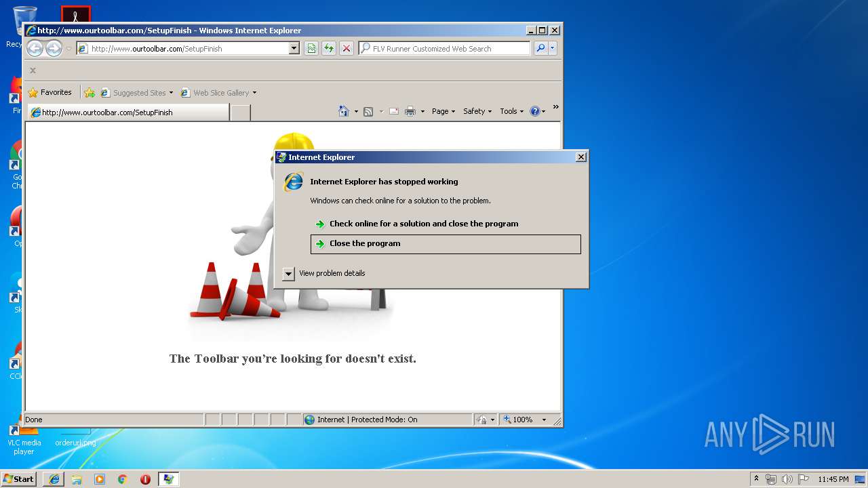Viewport: 868px width, 488px height.
Task: Select the ourtoolbar.com/SetupFinish tab
Action: click(x=127, y=113)
